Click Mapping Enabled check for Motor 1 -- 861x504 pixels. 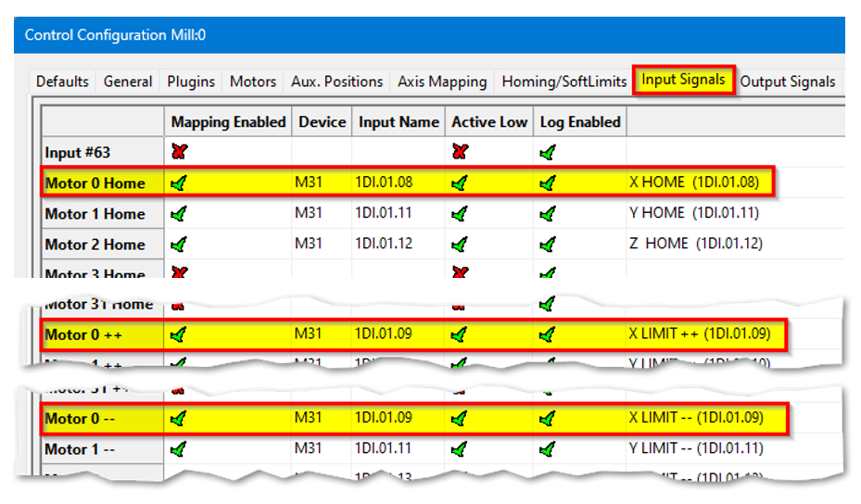(x=179, y=449)
